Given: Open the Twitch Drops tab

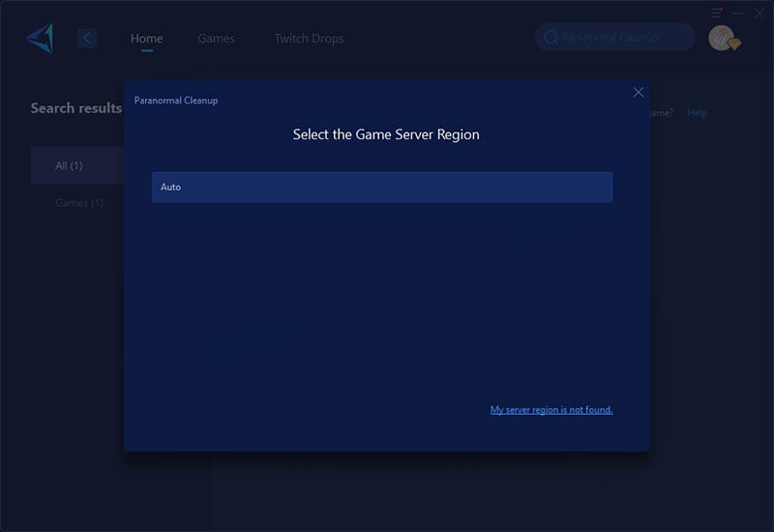Looking at the screenshot, I should pos(309,39).
